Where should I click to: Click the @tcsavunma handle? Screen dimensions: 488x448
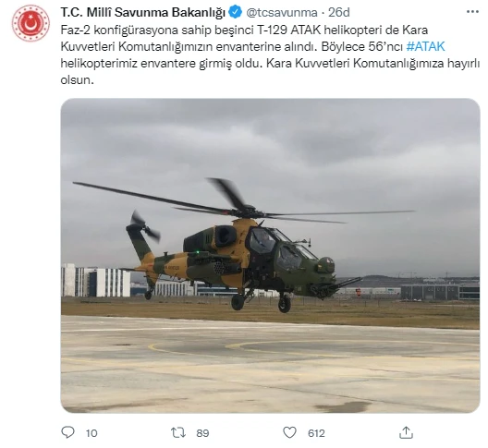coord(282,13)
